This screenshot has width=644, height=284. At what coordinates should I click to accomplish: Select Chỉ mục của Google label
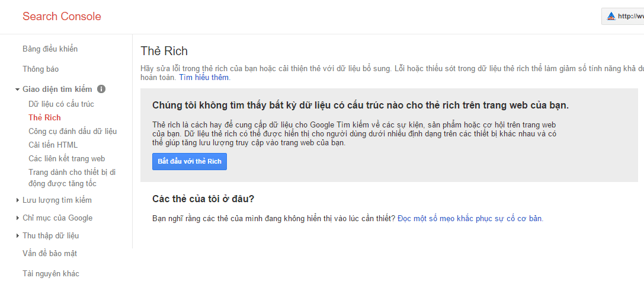point(57,218)
